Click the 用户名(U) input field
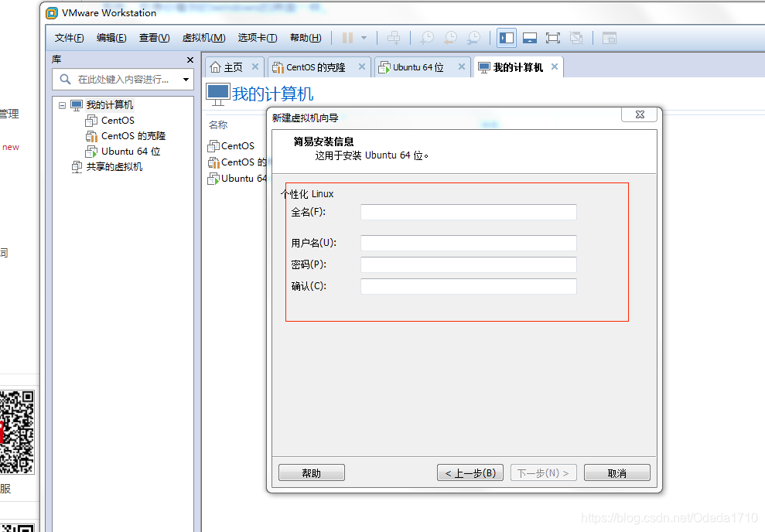The image size is (765, 532). point(469,243)
